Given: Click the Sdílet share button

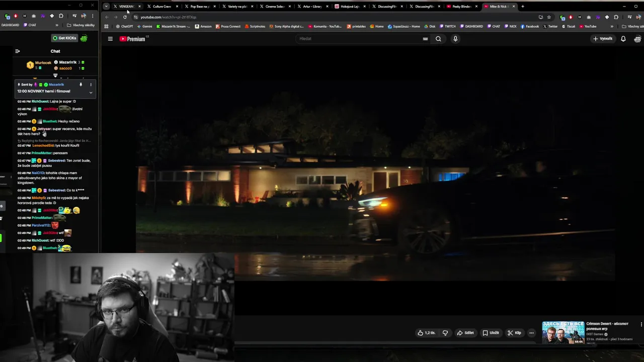Looking at the screenshot, I should coord(465,333).
